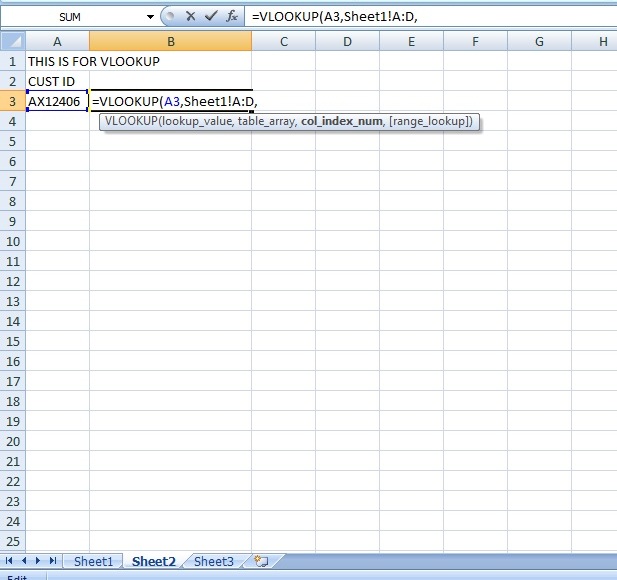
Task: Go to previous sheet navigation arrow
Action: click(x=24, y=561)
